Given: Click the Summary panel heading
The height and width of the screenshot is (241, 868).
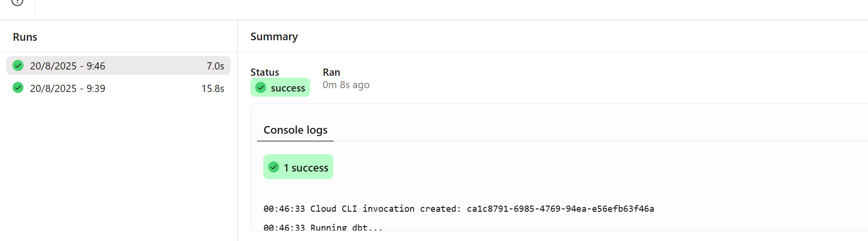Looking at the screenshot, I should pos(274,36).
